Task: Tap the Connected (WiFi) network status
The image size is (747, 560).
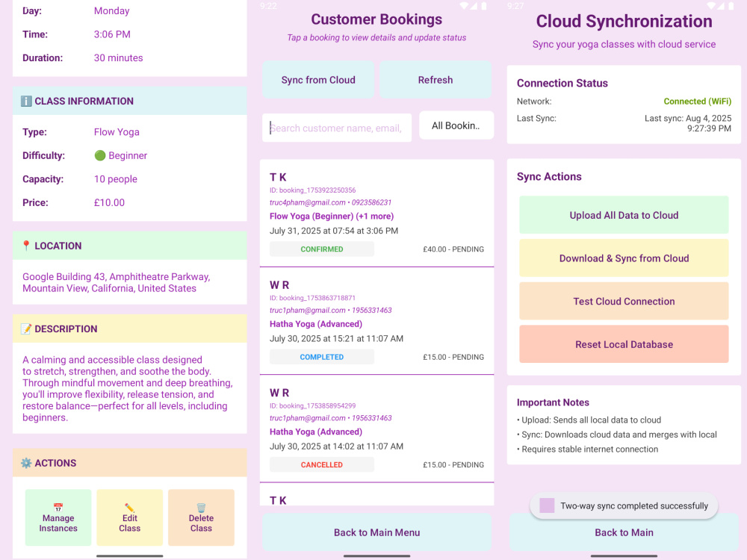Action: coord(698,102)
